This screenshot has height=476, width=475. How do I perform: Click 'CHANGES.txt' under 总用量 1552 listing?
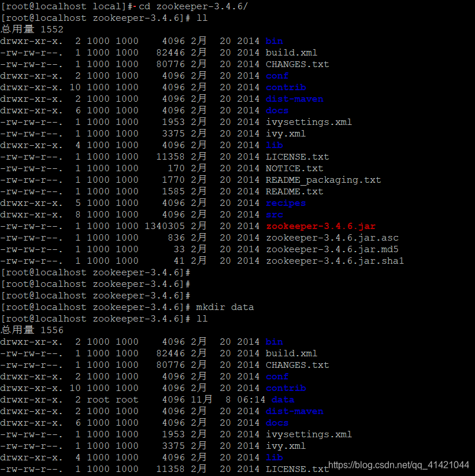(297, 64)
